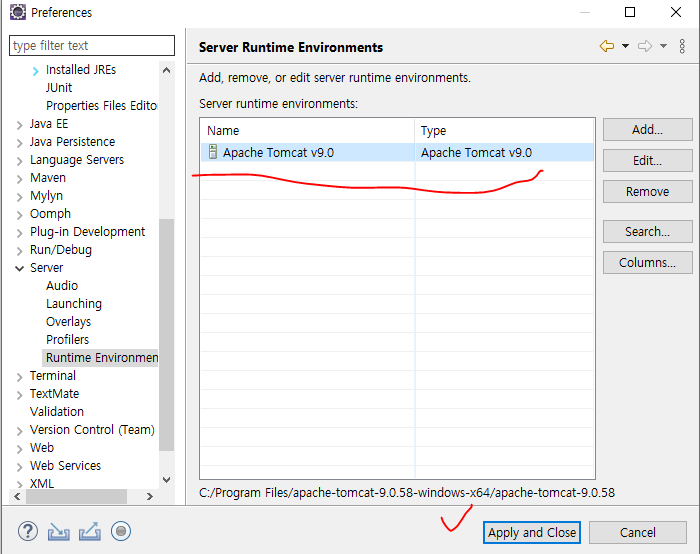
Task: Click the tree scroll down arrow
Action: point(166,480)
